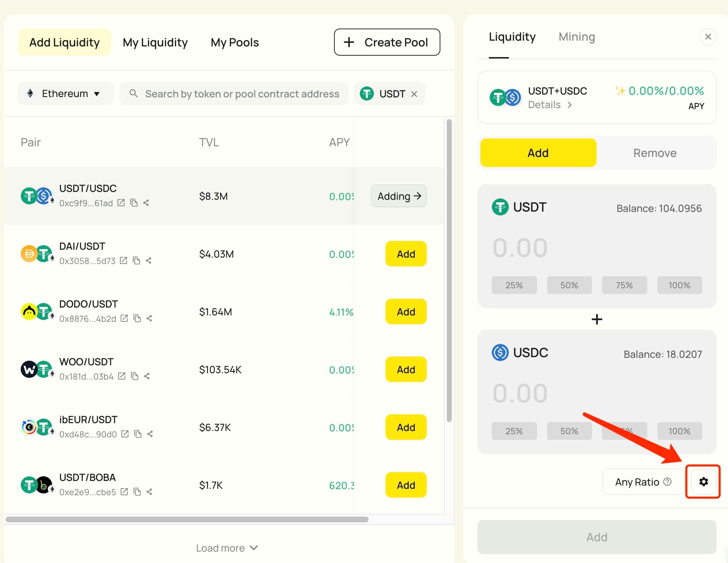Viewport: 728px width, 563px height.
Task: Click the plus icon between USDT and USDC
Action: (x=596, y=319)
